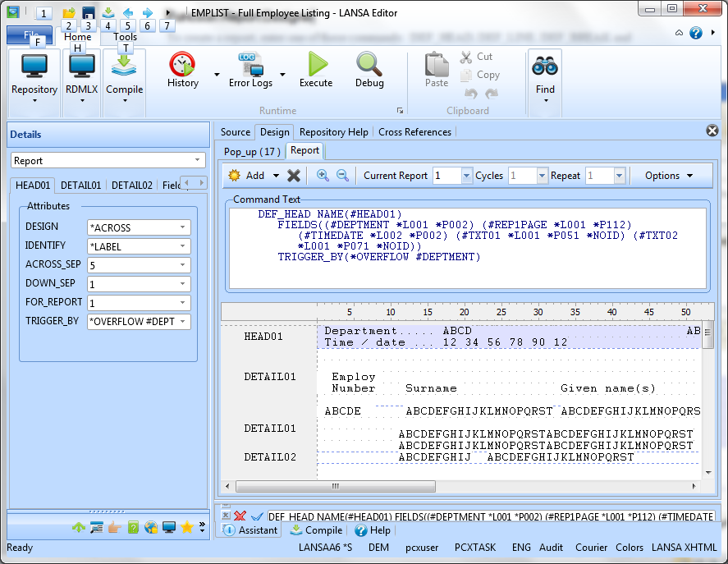Click the HEAD01 band label in report design
This screenshot has width=728, height=564.
tap(263, 337)
